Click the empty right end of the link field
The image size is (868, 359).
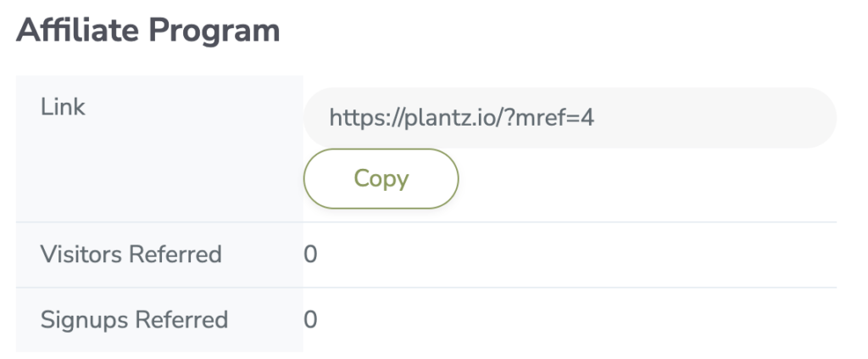coord(746,118)
